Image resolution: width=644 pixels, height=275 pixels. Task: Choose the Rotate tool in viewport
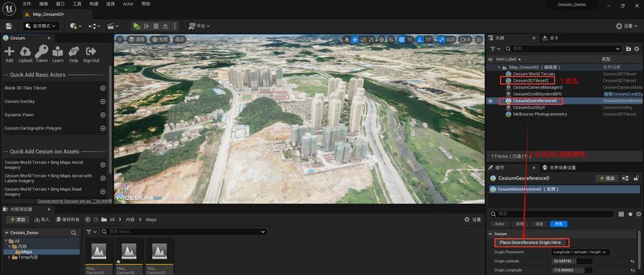[x=363, y=40]
